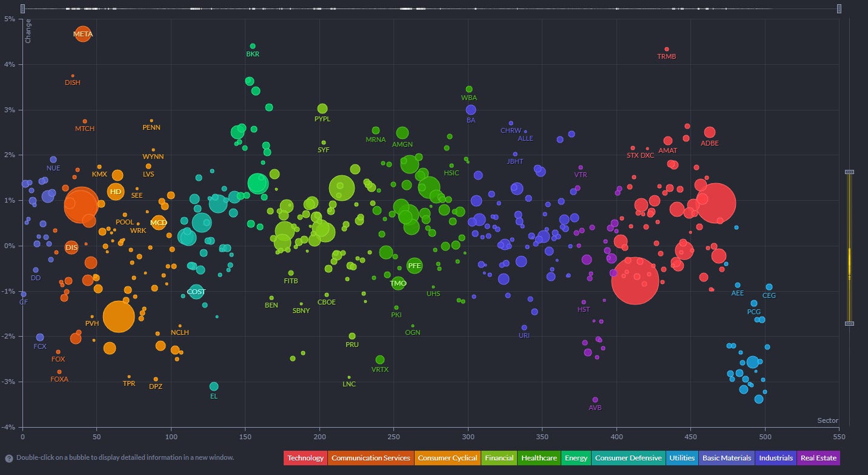This screenshot has height=475, width=868.
Task: Toggle Consumer Cyclical legend item
Action: (x=447, y=458)
